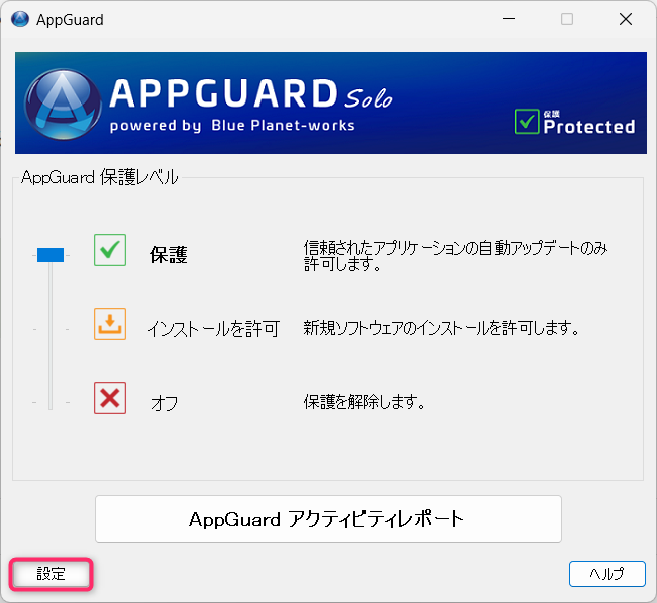Click the ヘルプ help button
The image size is (657, 603).
pos(607,574)
